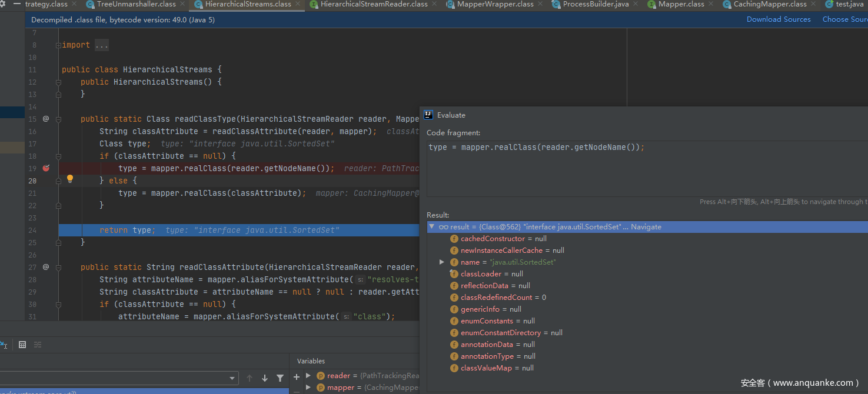Click the Navigate link in result row
This screenshot has width=868, height=394.
(x=646, y=227)
